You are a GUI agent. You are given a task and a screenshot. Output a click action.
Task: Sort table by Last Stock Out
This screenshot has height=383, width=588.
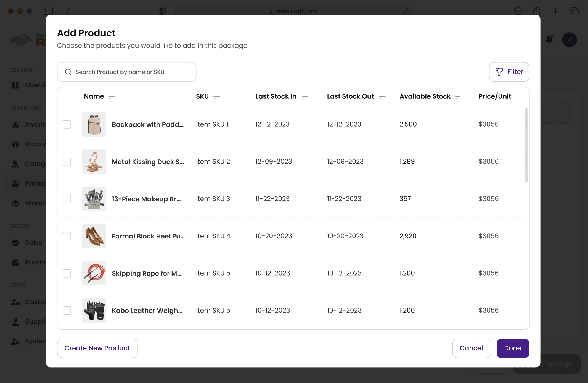click(382, 96)
